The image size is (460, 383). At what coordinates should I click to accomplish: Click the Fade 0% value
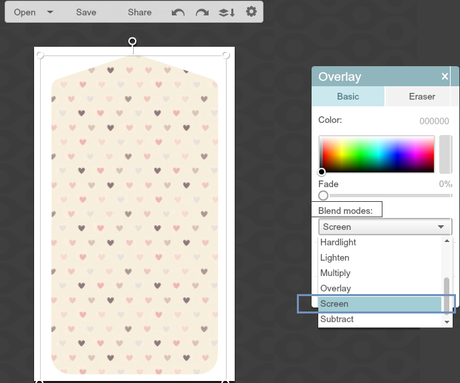coord(445,184)
